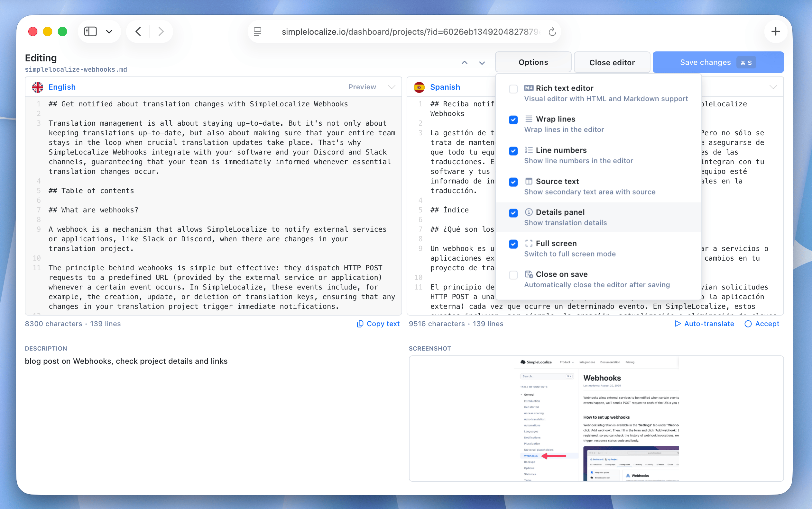Click the Spanish flag icon

coord(420,87)
